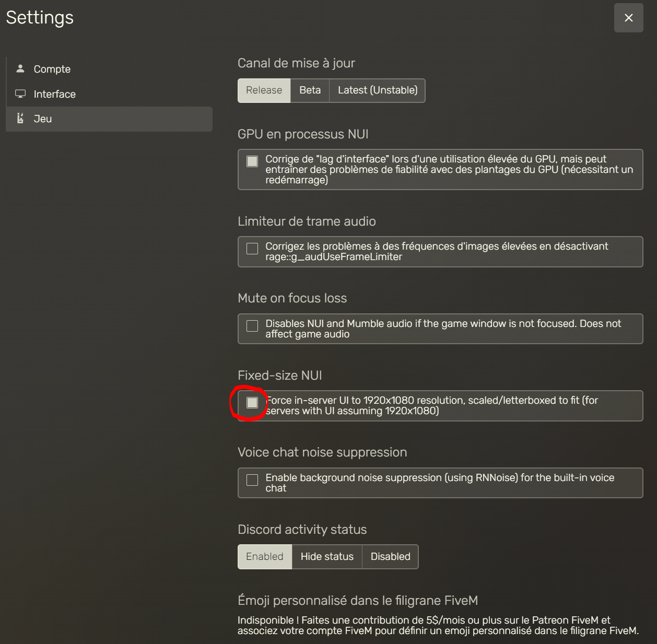Screen dimensions: 657x644
Task: Click the Interface monitor icon
Action: 20,94
